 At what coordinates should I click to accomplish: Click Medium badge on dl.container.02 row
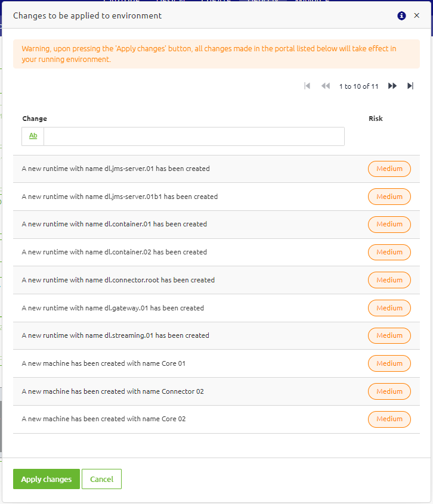click(389, 252)
